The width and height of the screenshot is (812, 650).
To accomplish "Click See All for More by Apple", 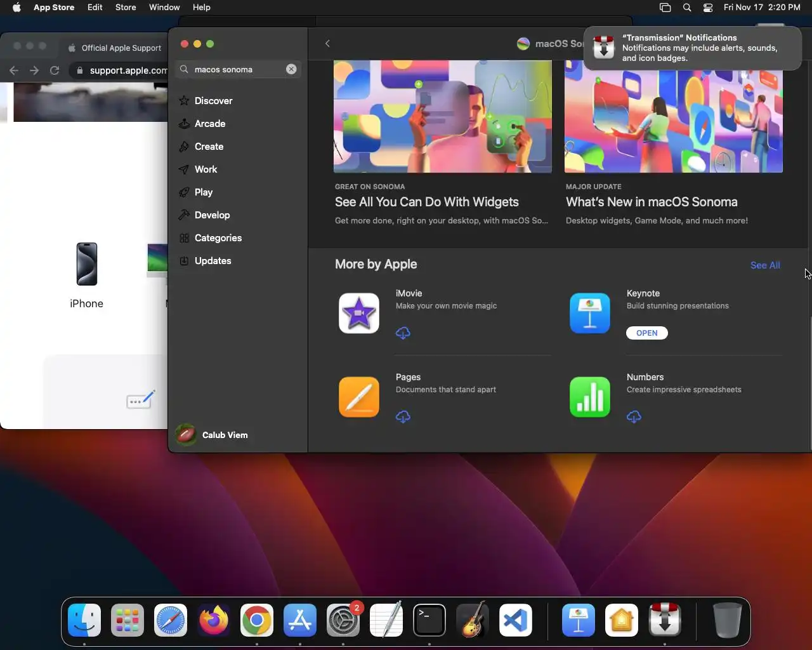I will click(x=765, y=265).
